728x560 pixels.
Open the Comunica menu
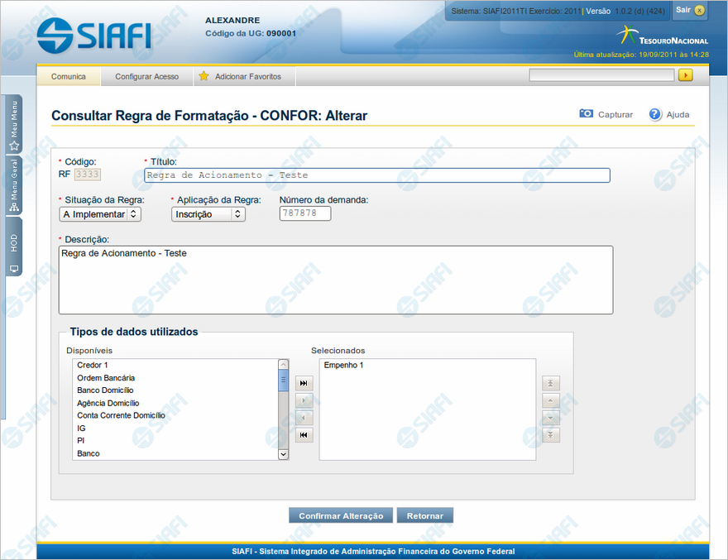[69, 76]
